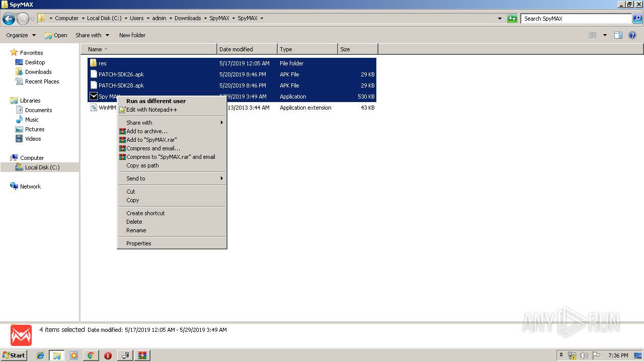This screenshot has height=362, width=644.
Task: Choose Compress to "SpyMAX.rar" and email
Action: click(172, 157)
